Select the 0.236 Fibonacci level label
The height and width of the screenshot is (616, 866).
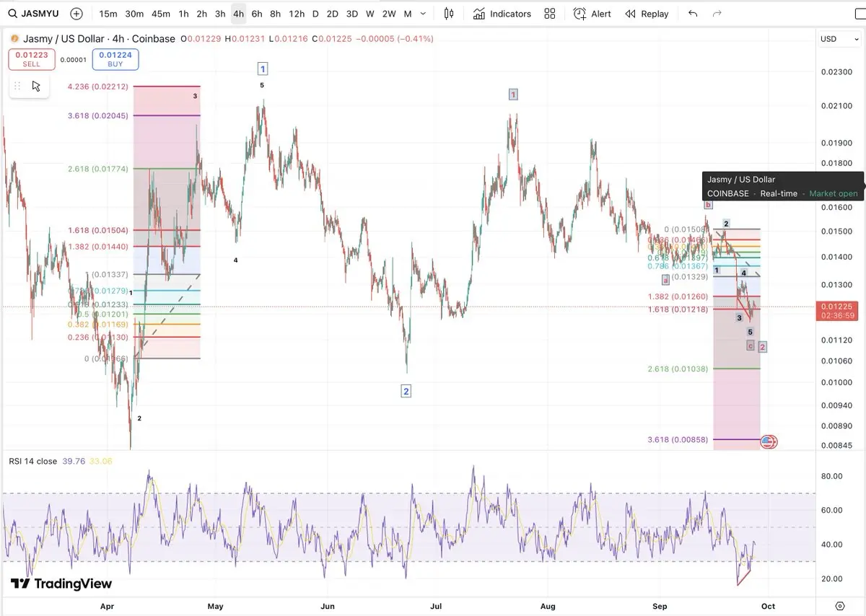[x=98, y=337]
